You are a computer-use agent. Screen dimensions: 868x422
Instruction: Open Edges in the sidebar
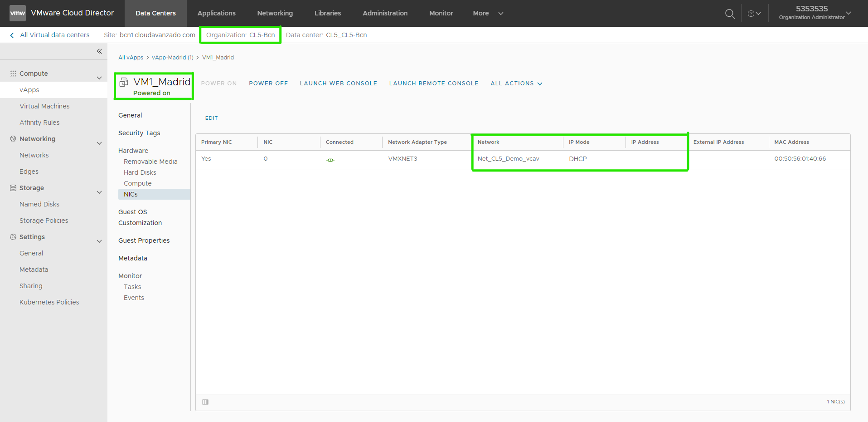pos(29,172)
